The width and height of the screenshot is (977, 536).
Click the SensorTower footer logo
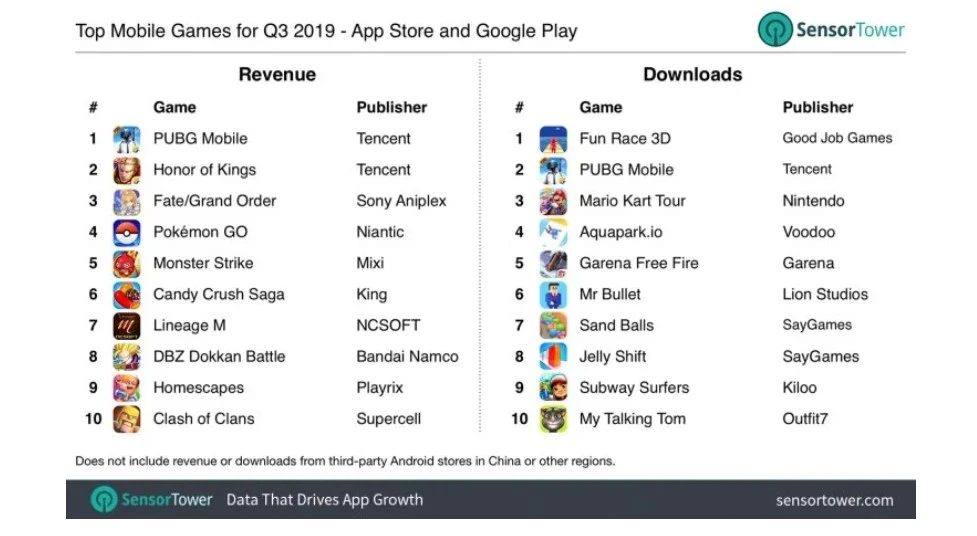151,499
